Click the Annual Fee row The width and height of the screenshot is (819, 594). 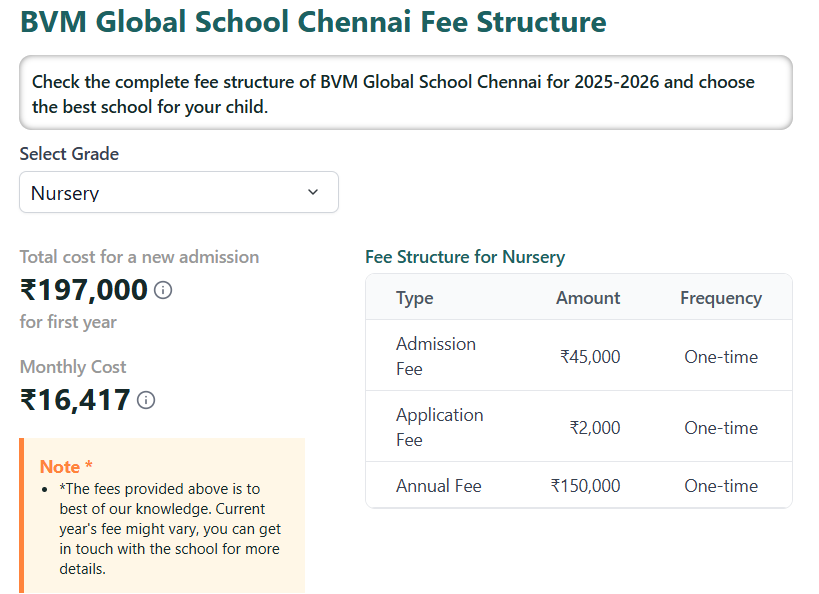[x=577, y=485]
